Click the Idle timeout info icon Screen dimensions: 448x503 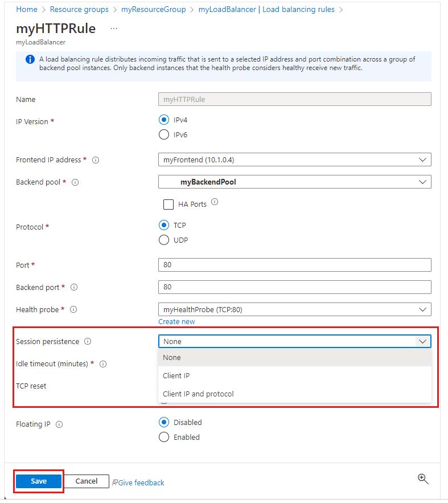coord(103,364)
